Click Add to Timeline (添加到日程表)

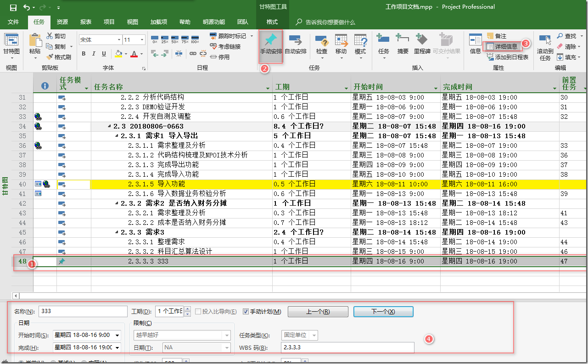pyautogui.click(x=508, y=57)
